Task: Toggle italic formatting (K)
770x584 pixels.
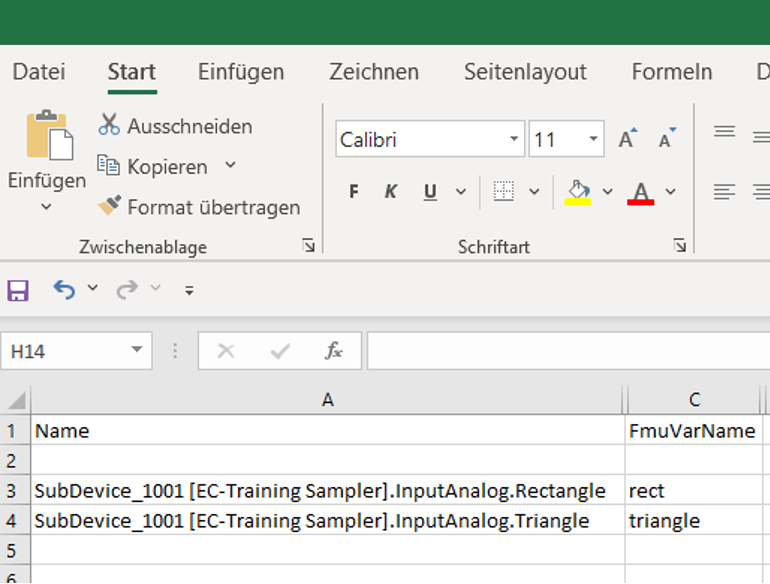Action: [391, 192]
